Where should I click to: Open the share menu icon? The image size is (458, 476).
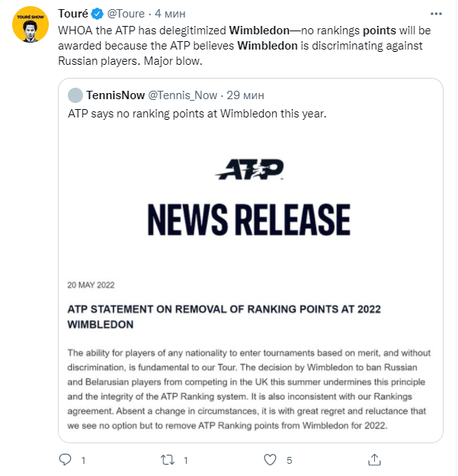click(373, 460)
